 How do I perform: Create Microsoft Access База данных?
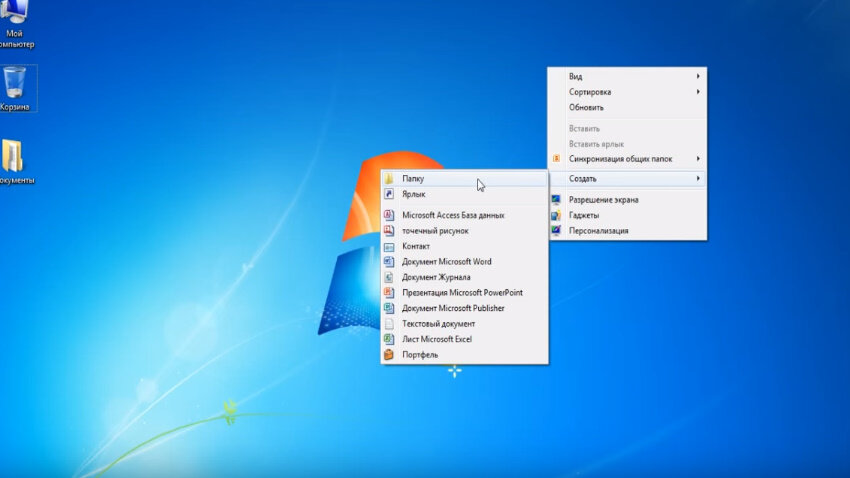pos(465,215)
